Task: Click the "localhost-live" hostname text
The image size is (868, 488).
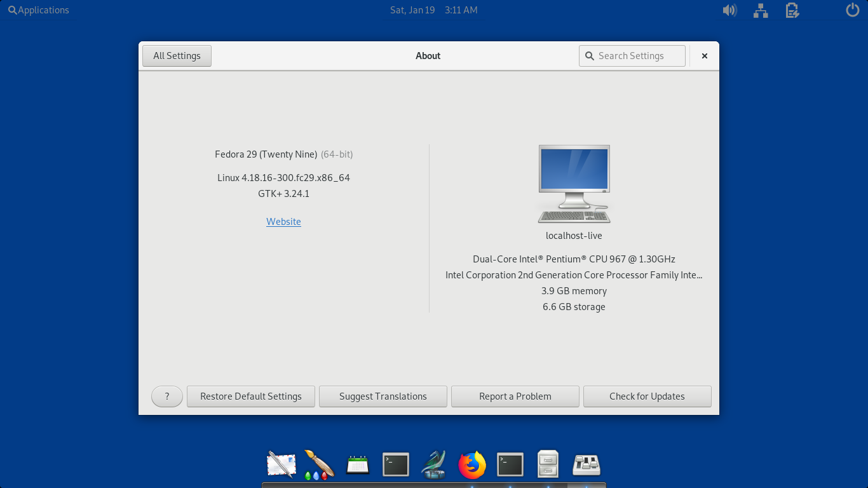Action: (x=574, y=236)
